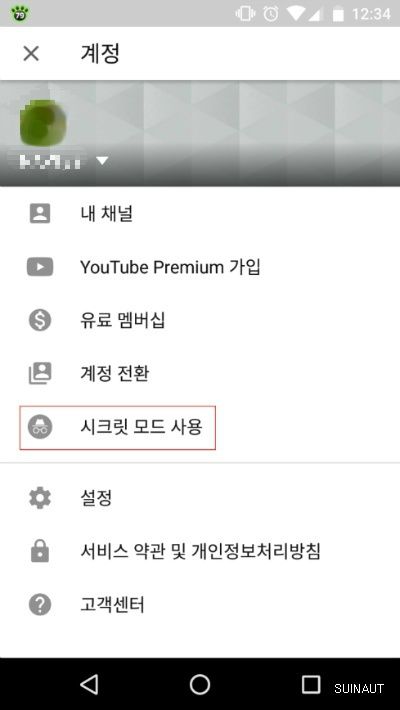Click the question mark help icon
The height and width of the screenshot is (710, 400).
coord(40,604)
